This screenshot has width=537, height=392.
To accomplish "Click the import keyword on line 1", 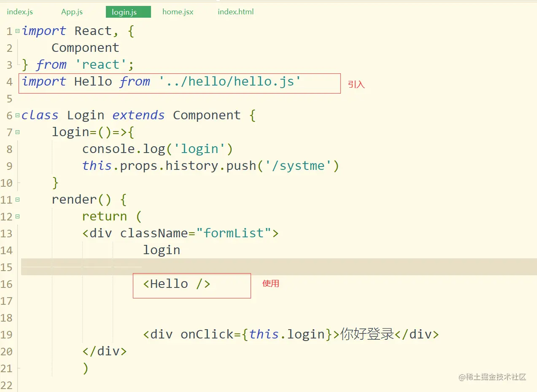I will 44,31.
